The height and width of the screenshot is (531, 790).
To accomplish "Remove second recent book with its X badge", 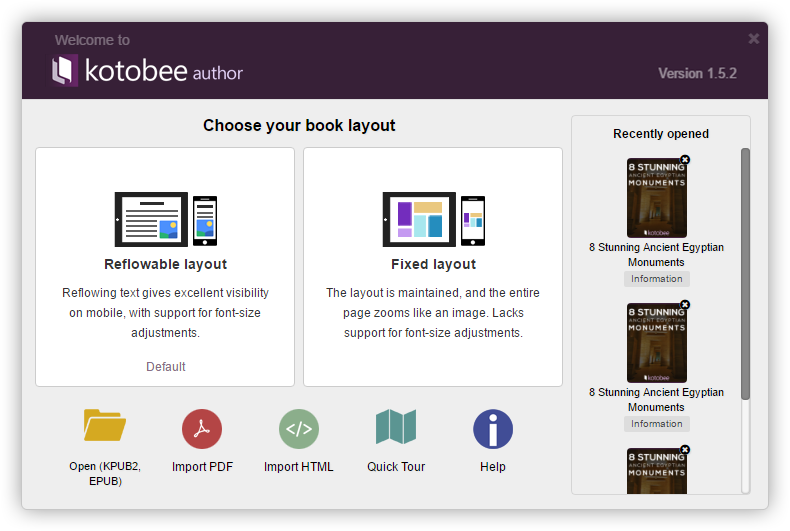I will tap(685, 305).
